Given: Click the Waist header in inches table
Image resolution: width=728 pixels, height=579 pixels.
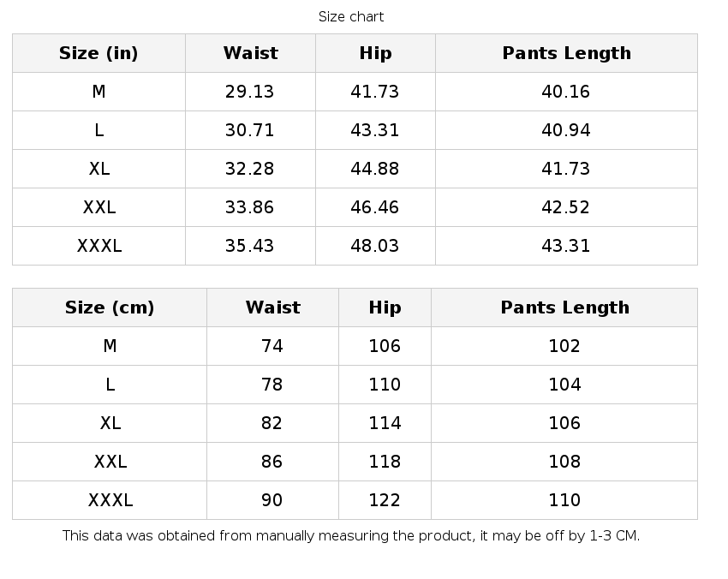Looking at the screenshot, I should [250, 53].
